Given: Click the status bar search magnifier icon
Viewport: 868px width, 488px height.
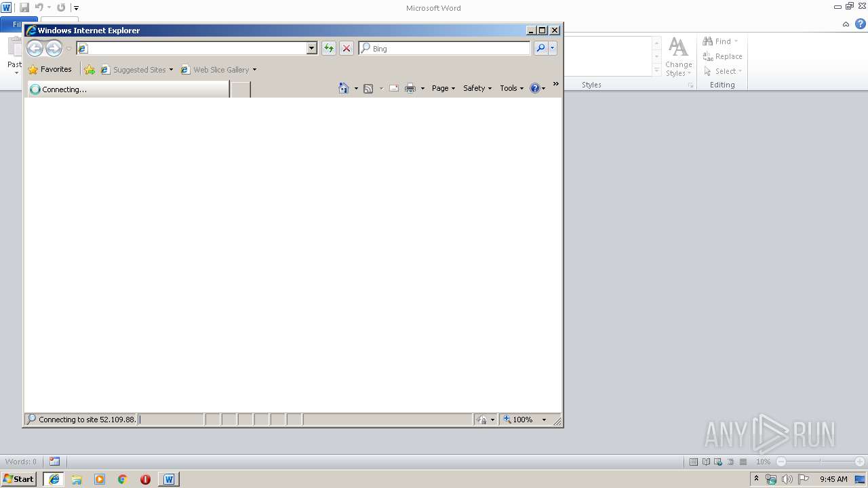Looking at the screenshot, I should (31, 420).
